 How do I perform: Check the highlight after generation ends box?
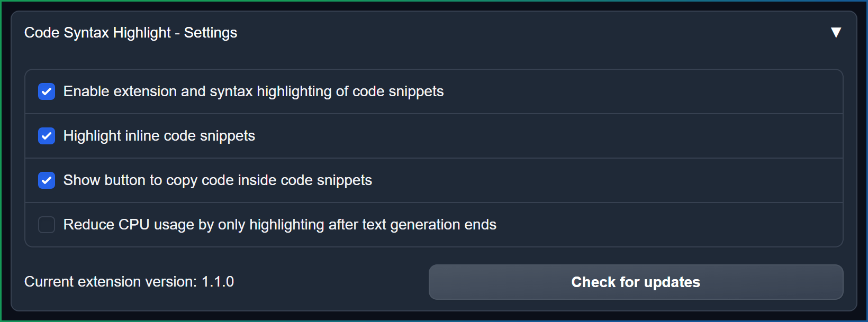click(x=46, y=225)
